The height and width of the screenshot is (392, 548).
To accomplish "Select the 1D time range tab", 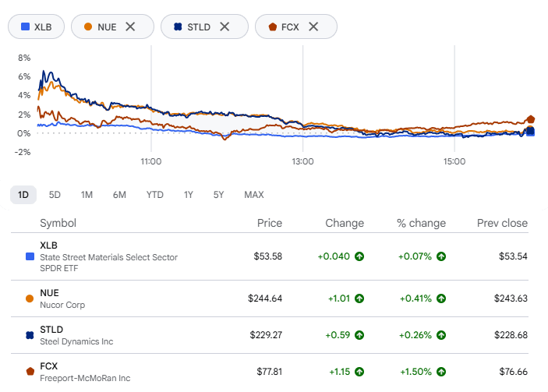I will click(x=23, y=195).
